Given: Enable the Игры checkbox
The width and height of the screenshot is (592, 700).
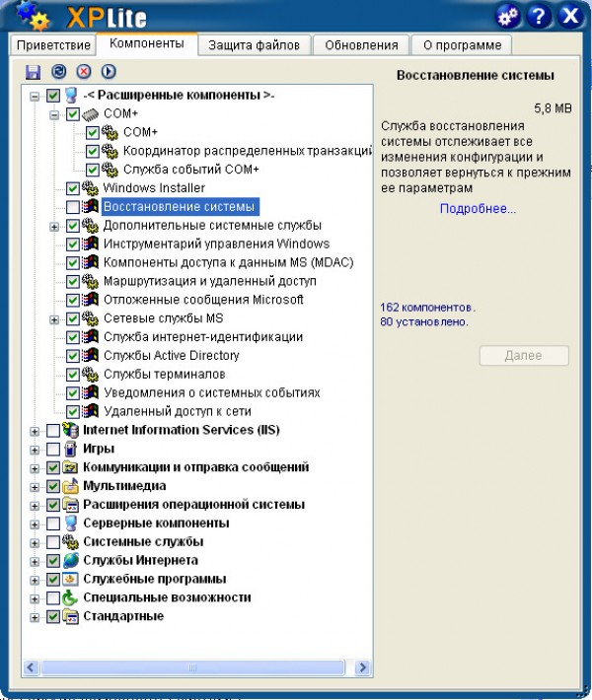Looking at the screenshot, I should coord(53,450).
